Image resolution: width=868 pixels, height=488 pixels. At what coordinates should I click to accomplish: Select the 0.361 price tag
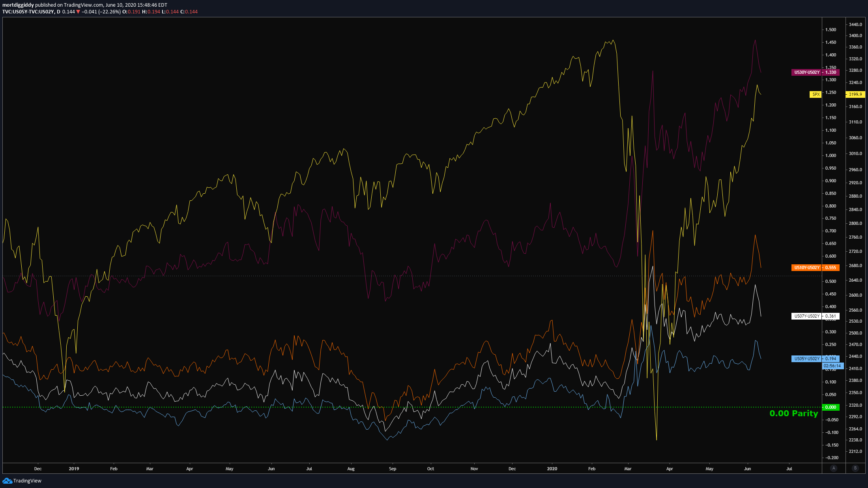[x=831, y=316]
